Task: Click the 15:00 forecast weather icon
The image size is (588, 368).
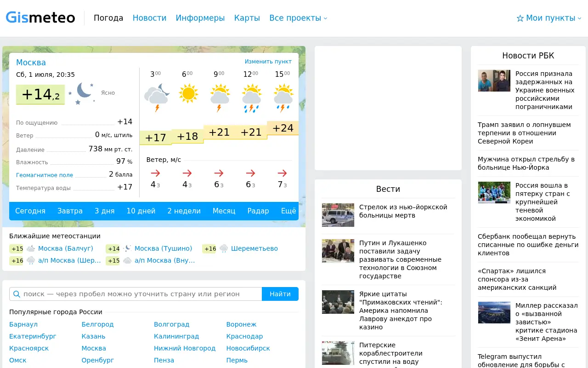Action: click(x=283, y=97)
